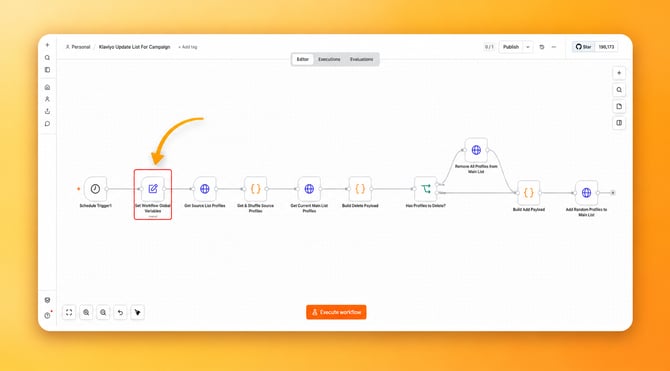670x371 pixels.
Task: Click the Publish button
Action: (511, 47)
